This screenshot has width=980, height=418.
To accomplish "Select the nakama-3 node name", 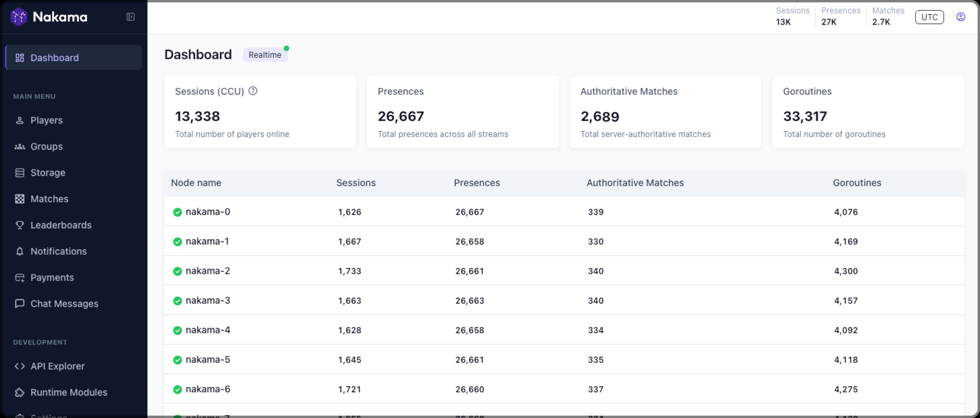I will (x=208, y=301).
